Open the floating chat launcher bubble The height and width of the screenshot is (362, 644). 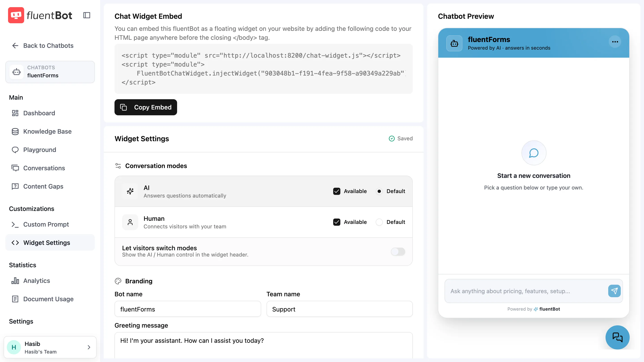(x=617, y=337)
